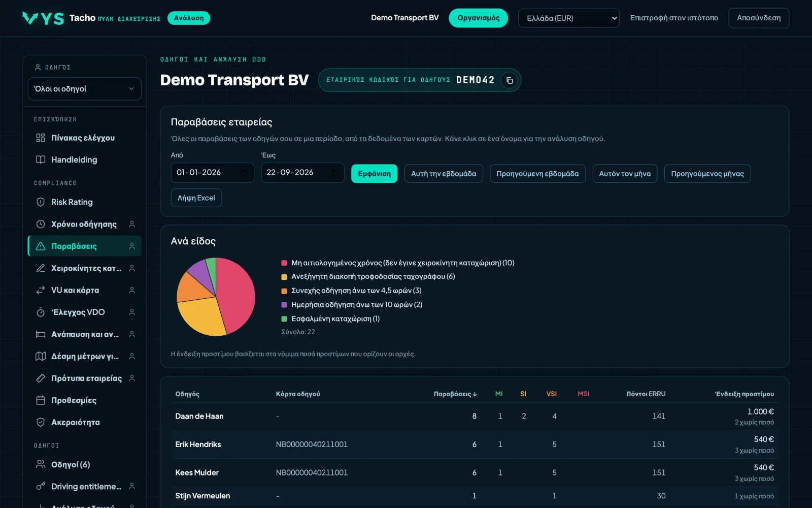812x508 pixels.
Task: Open the Όλοι οι οδηγοί driver dropdown
Action: pyautogui.click(x=84, y=89)
